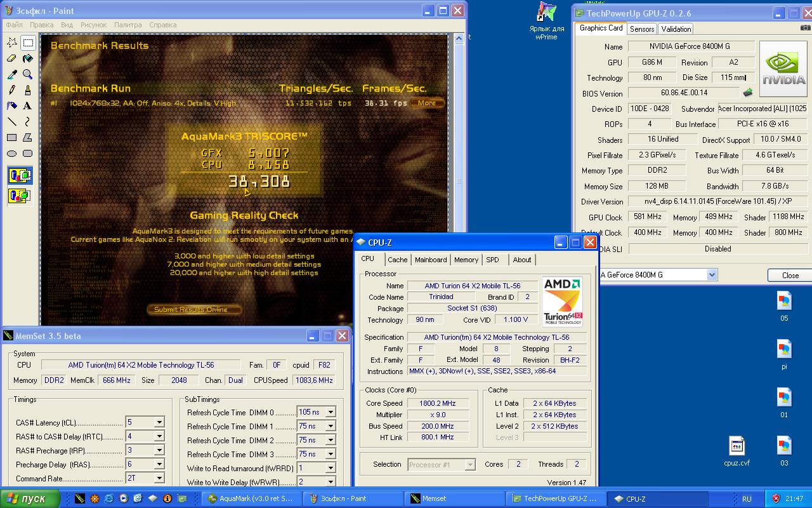Switch to AquaMark window from taskbar

pos(252,498)
